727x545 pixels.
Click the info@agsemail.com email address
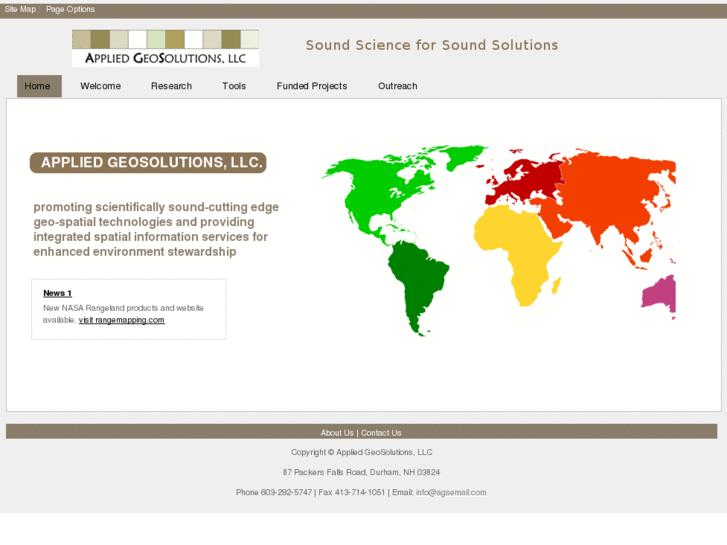(451, 492)
